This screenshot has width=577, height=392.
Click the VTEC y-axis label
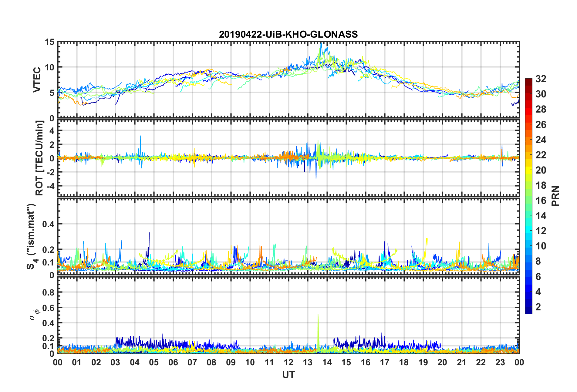(37, 80)
